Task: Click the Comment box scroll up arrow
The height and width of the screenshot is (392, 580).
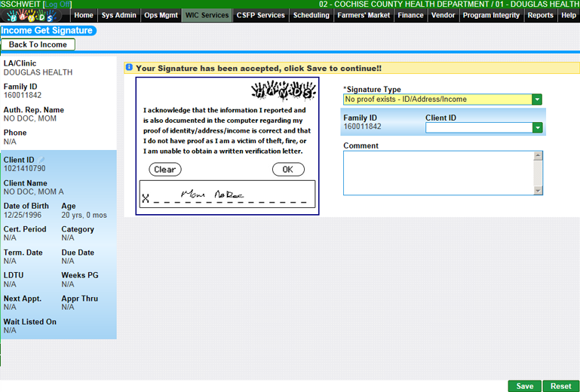Action: tap(538, 157)
